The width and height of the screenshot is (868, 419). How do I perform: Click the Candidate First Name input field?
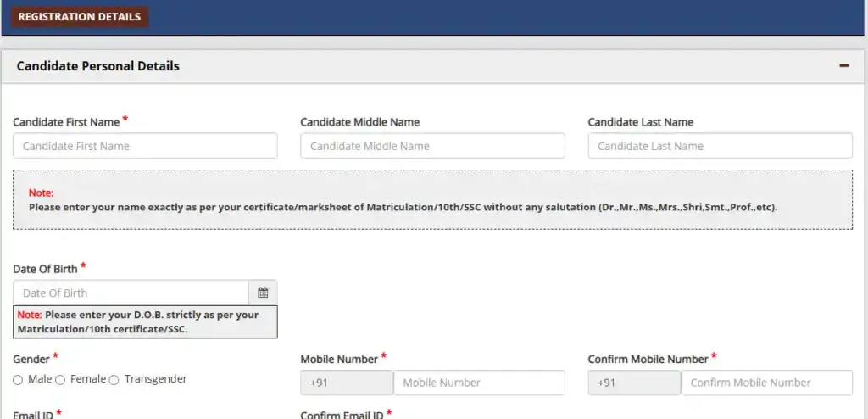tap(145, 146)
